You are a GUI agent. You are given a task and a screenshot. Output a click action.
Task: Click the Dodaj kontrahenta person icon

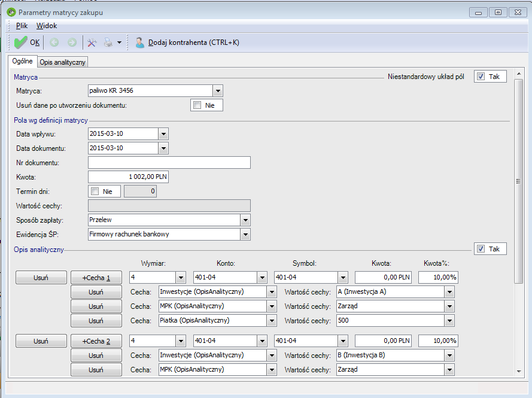point(139,42)
